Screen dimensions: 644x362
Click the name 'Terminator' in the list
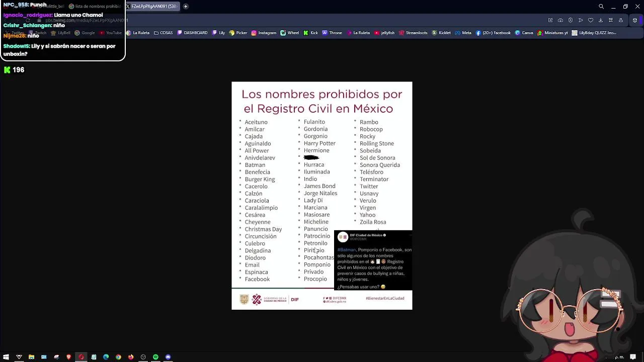tap(374, 179)
